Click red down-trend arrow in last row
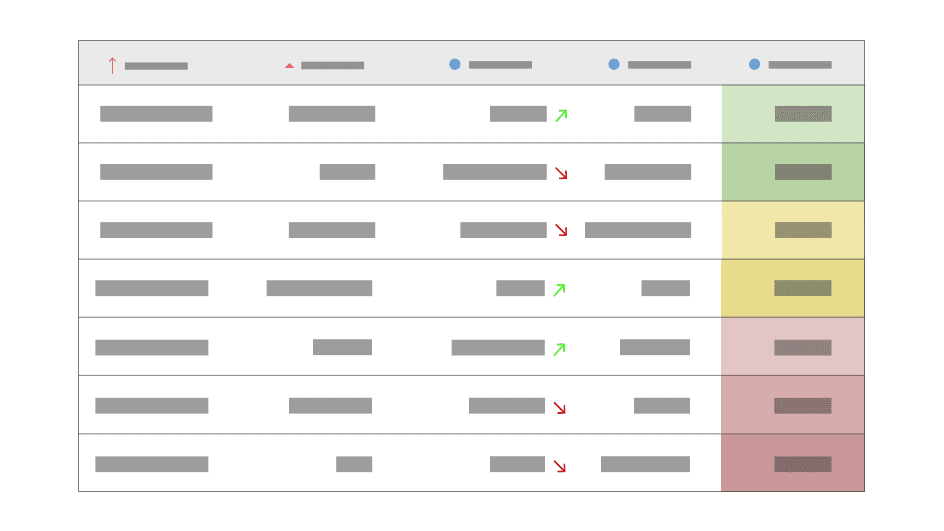Viewport: 944px width, 531px height. pyautogui.click(x=559, y=465)
